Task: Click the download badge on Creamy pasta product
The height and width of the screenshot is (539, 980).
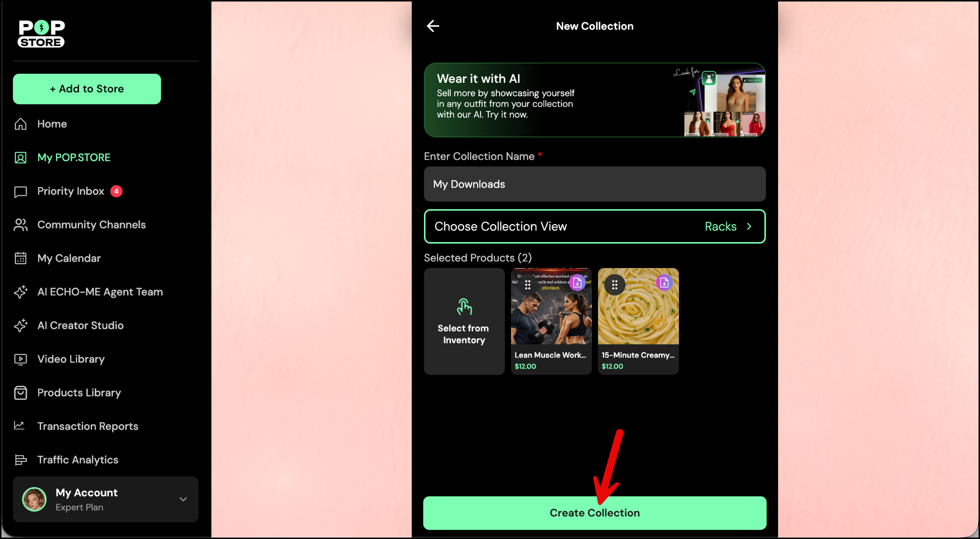Action: pos(664,283)
